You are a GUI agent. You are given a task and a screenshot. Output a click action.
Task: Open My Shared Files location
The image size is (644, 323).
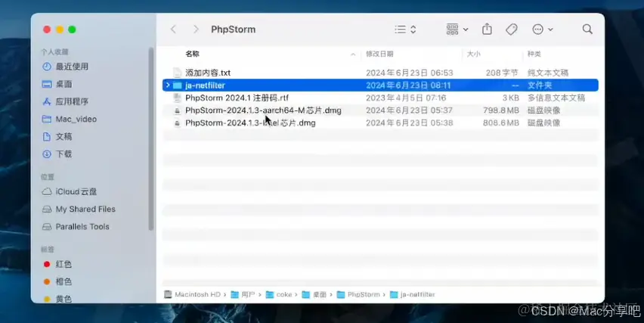(x=79, y=210)
